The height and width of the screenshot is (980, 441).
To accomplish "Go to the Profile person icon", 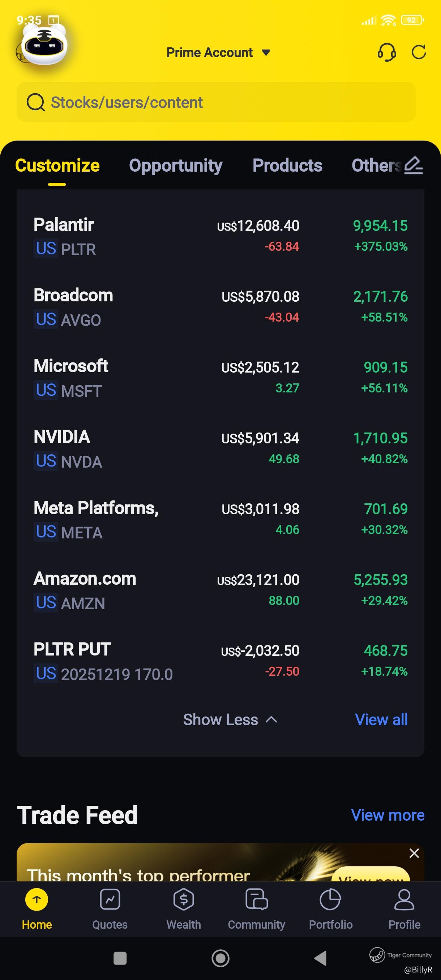I will click(x=404, y=900).
